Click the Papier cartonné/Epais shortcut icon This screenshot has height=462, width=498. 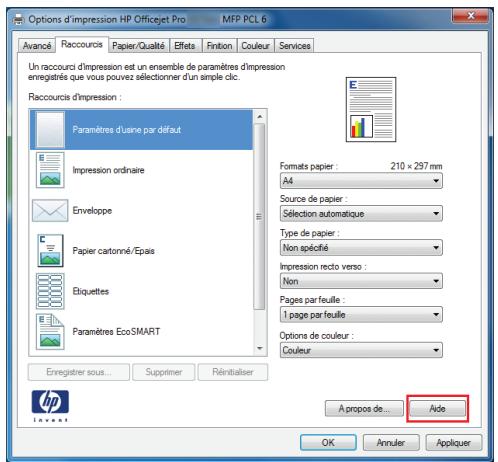click(50, 251)
